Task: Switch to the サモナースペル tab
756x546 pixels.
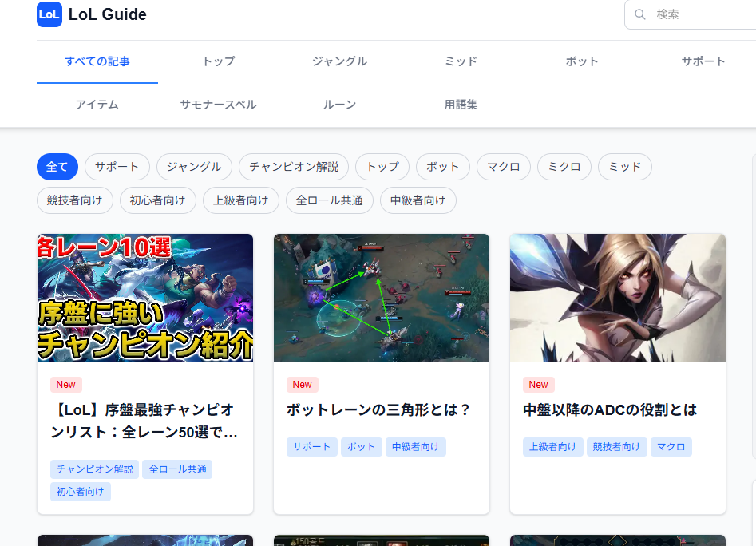Action: tap(219, 105)
